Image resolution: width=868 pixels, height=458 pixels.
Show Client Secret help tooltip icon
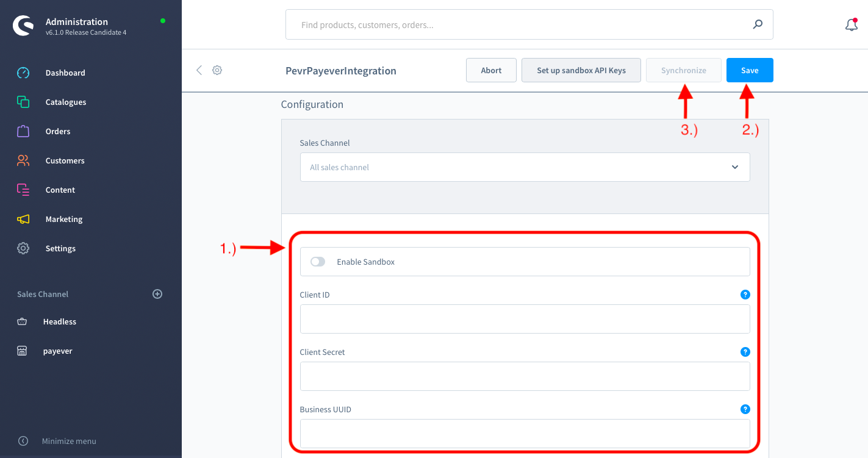(x=745, y=352)
